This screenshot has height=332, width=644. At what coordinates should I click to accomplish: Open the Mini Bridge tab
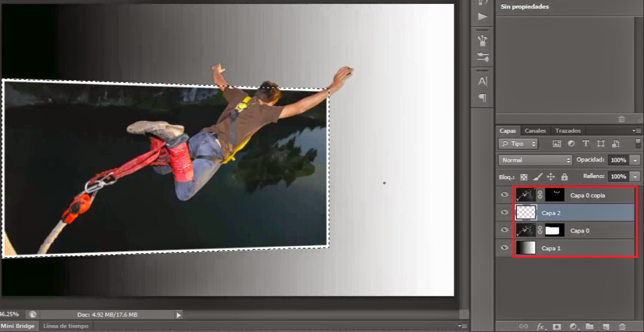[18, 326]
